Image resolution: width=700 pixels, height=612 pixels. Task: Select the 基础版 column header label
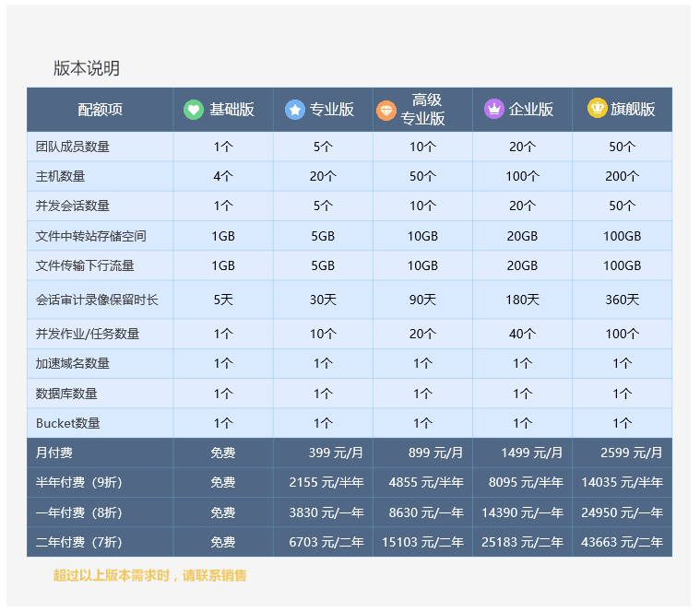231,110
